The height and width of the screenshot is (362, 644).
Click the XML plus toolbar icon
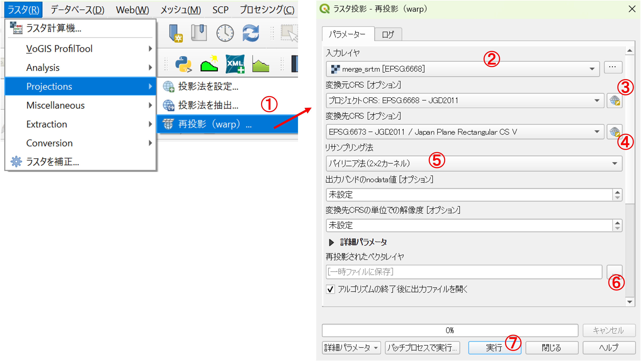point(235,64)
